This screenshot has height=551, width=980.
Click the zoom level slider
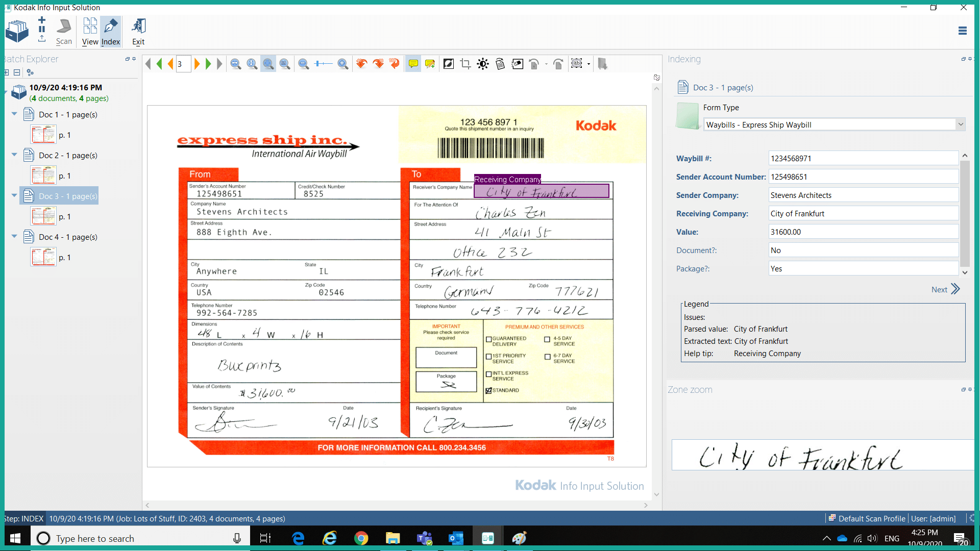[324, 63]
